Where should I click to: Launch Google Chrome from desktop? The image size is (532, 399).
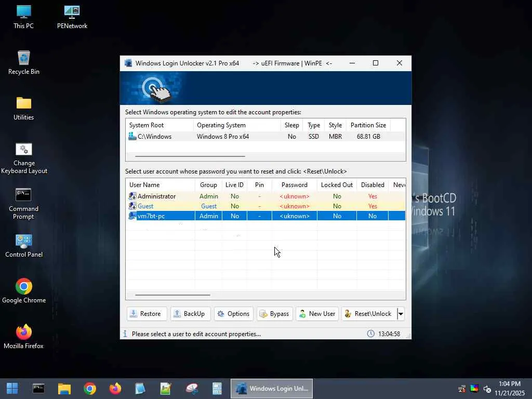click(23, 291)
